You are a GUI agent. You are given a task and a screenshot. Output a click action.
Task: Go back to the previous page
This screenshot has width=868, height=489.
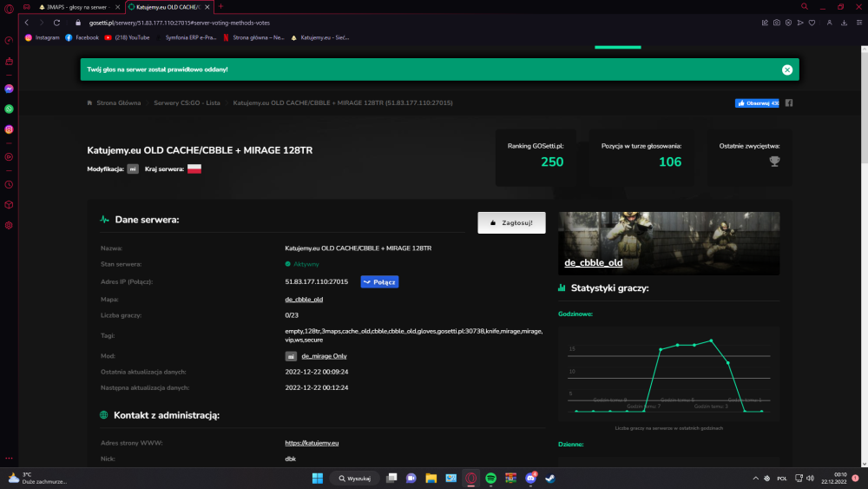[27, 23]
